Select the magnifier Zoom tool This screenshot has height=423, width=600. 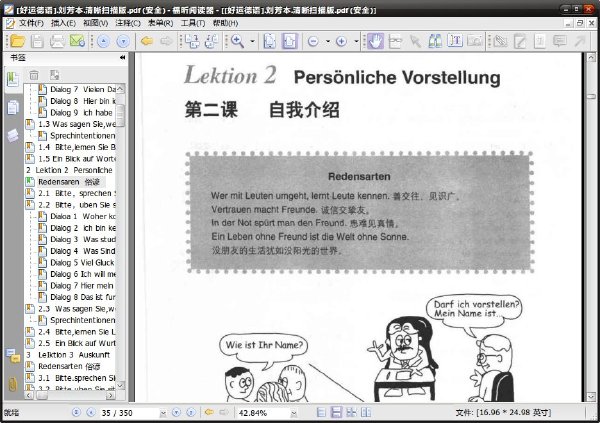237,41
